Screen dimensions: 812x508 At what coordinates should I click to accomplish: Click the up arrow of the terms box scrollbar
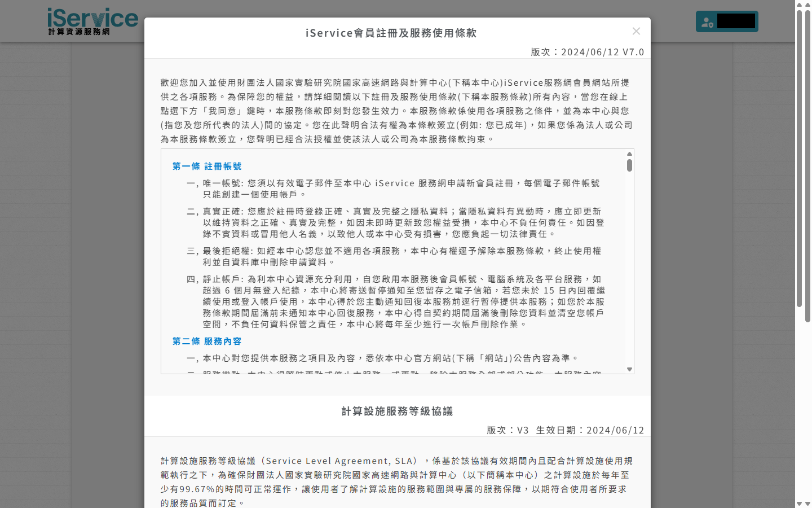tap(629, 154)
